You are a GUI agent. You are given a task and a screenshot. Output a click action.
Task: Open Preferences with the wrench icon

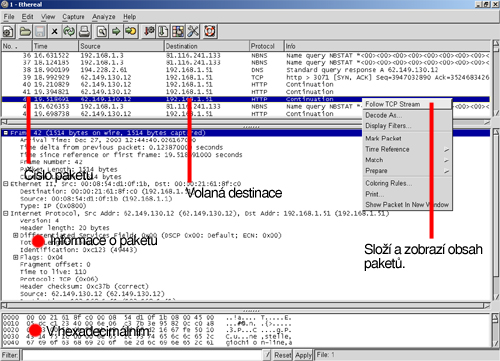tap(193, 32)
